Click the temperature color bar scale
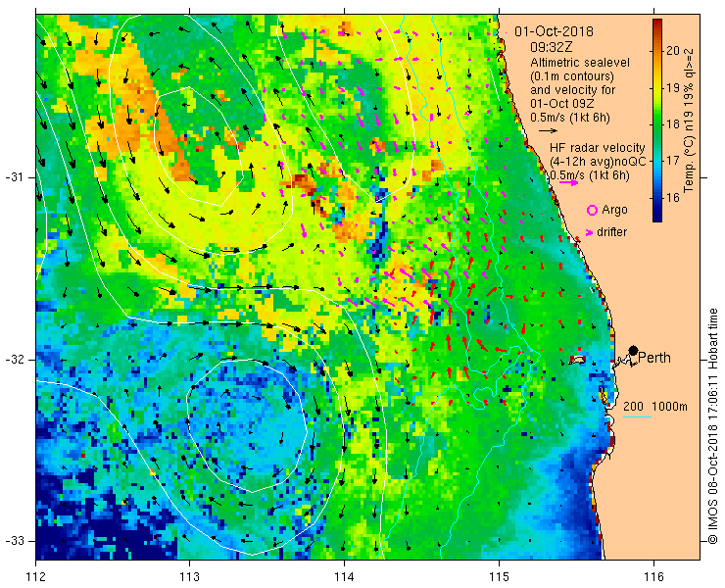This screenshot has width=725, height=588. click(657, 121)
